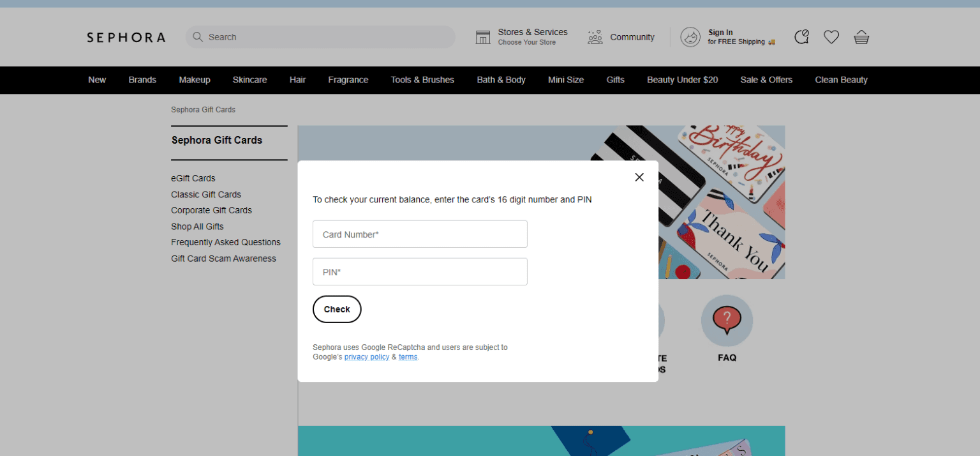Click the Sephora logo
980x456 pixels.
[x=126, y=37]
